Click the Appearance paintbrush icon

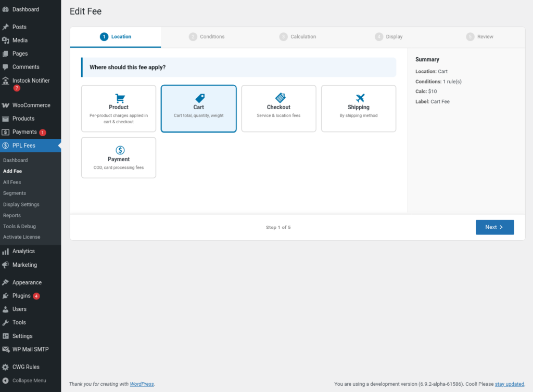tap(5, 282)
